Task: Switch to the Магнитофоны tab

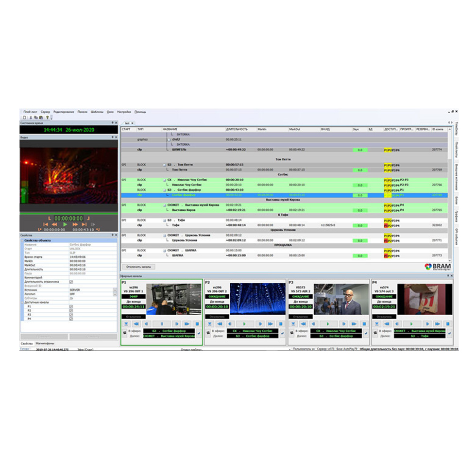Action: [x=44, y=343]
